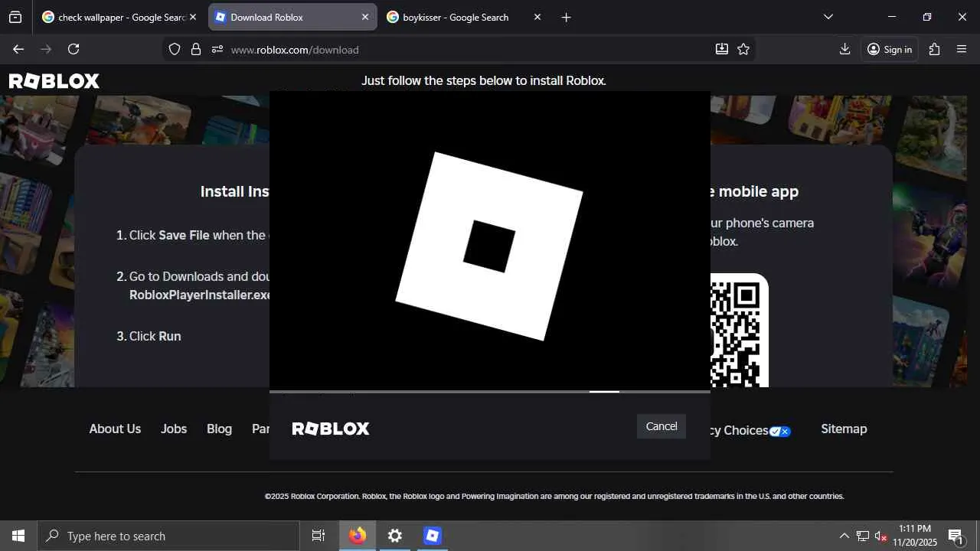Go back to the previous page
The height and width of the screenshot is (551, 980).
[18, 49]
